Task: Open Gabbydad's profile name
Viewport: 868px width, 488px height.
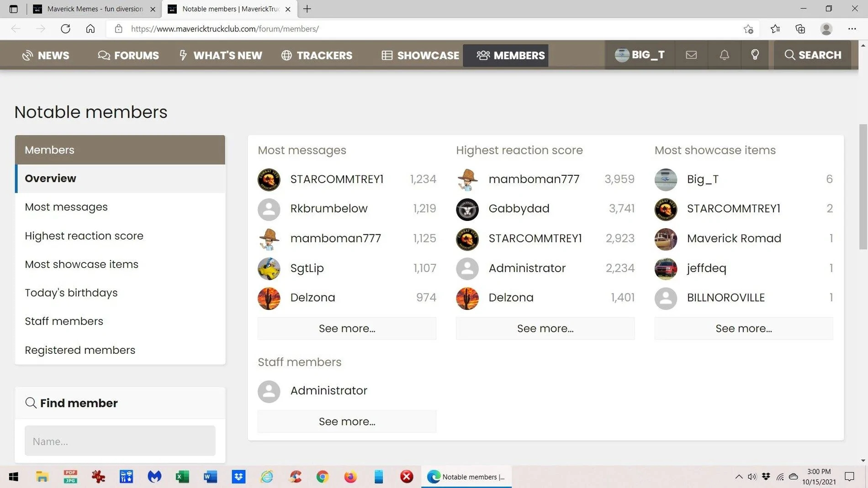Action: 519,208
